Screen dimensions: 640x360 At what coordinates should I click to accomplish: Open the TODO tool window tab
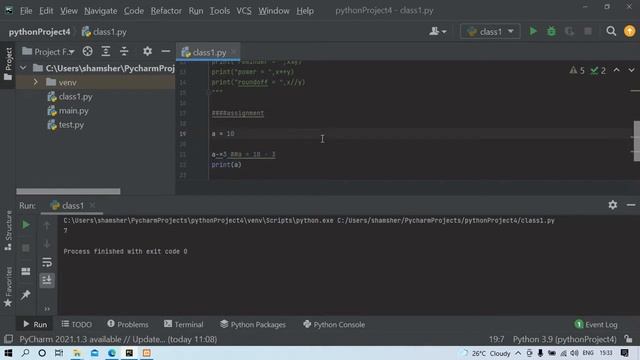tap(77, 324)
